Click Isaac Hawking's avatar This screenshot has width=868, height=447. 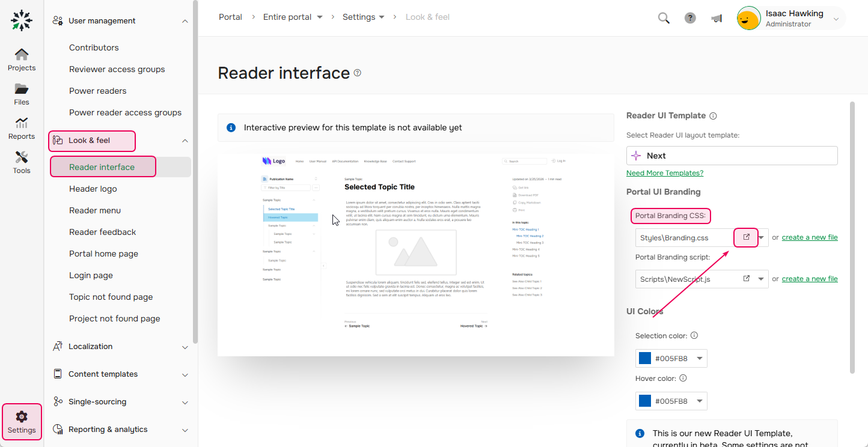(748, 18)
